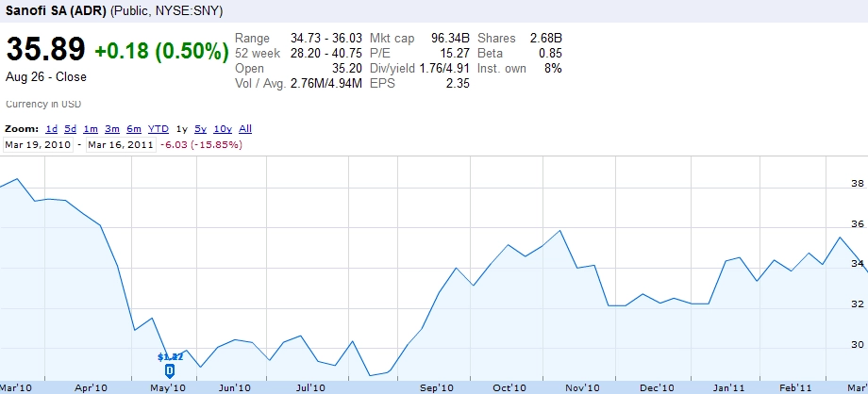Click the Jul'10 timeline label

coord(310,387)
